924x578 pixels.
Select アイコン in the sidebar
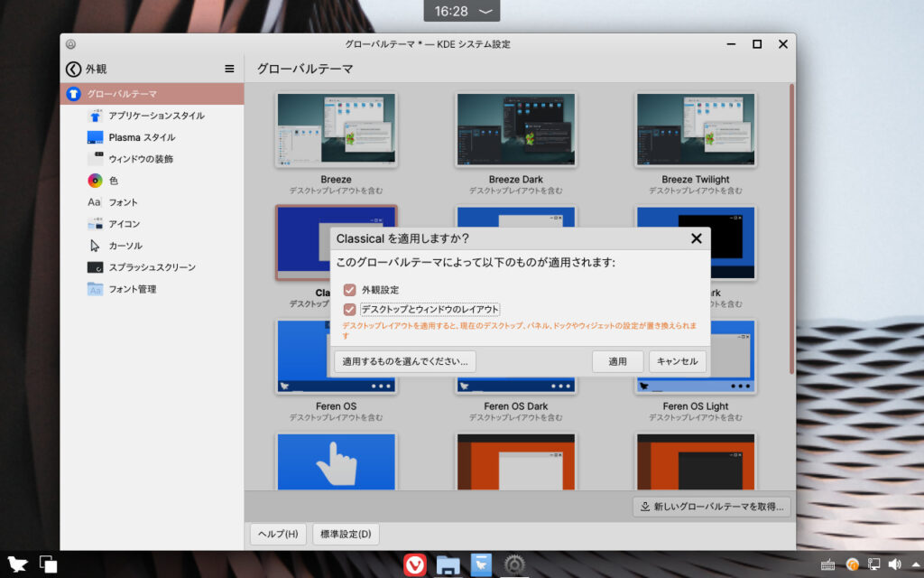coord(152,224)
